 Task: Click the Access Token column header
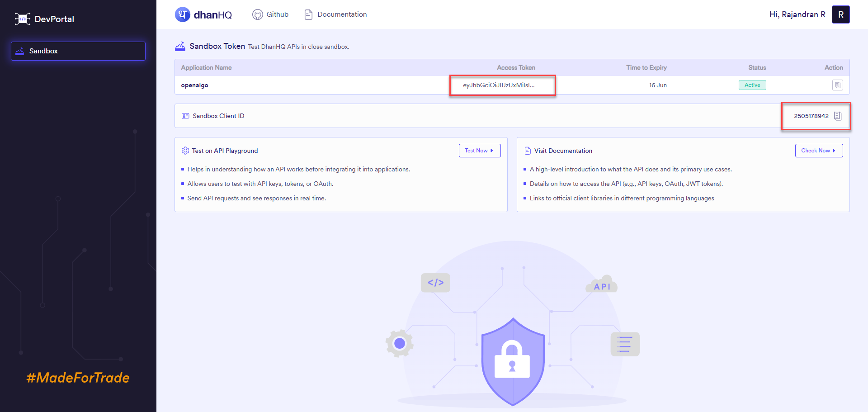coord(516,67)
